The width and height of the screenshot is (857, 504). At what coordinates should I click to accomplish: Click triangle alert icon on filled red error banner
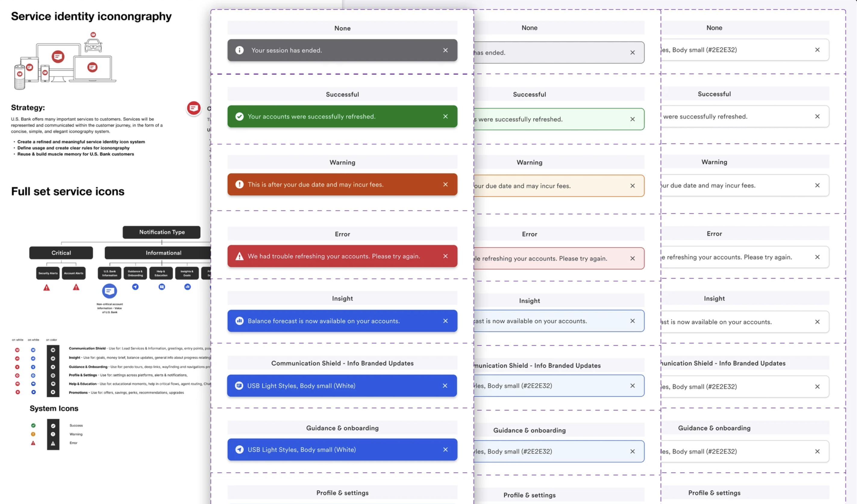coord(239,256)
